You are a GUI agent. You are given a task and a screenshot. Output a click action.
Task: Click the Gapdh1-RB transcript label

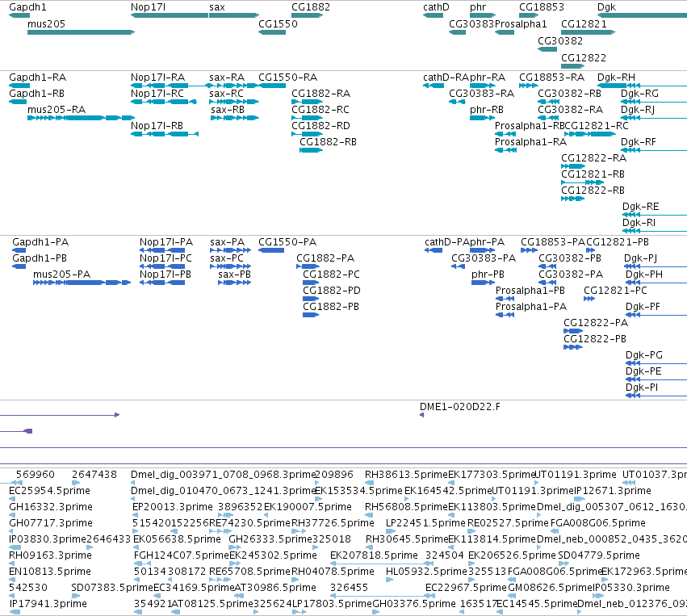coord(37,94)
